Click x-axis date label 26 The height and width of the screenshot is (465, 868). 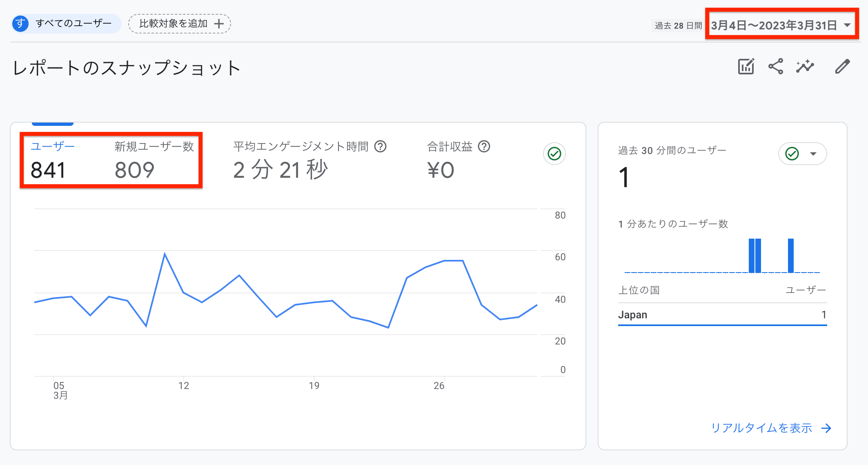click(x=439, y=386)
